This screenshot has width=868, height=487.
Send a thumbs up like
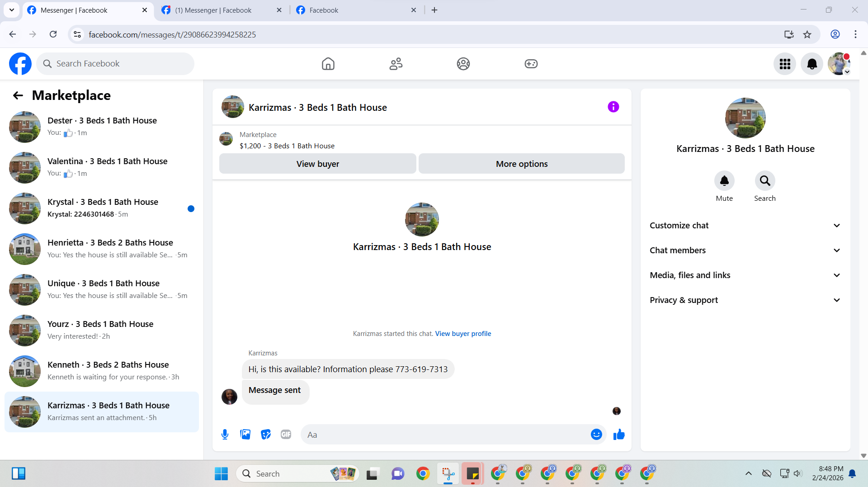(x=619, y=435)
